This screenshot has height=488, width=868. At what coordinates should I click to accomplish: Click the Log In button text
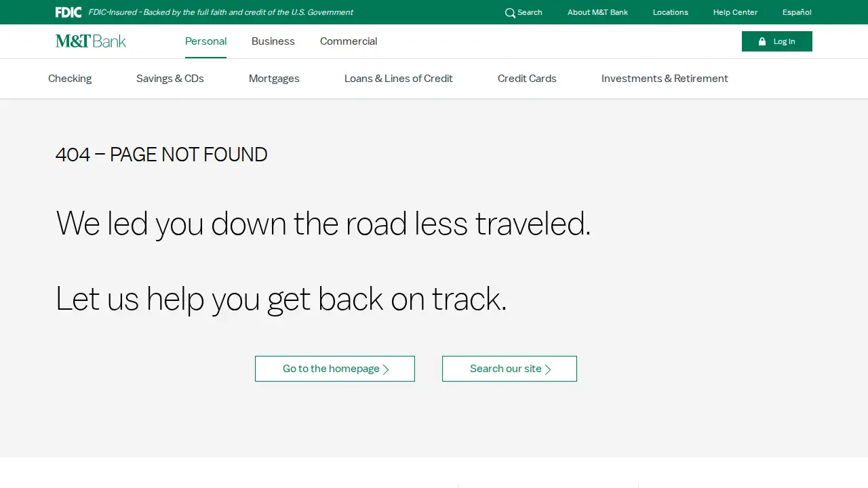784,41
